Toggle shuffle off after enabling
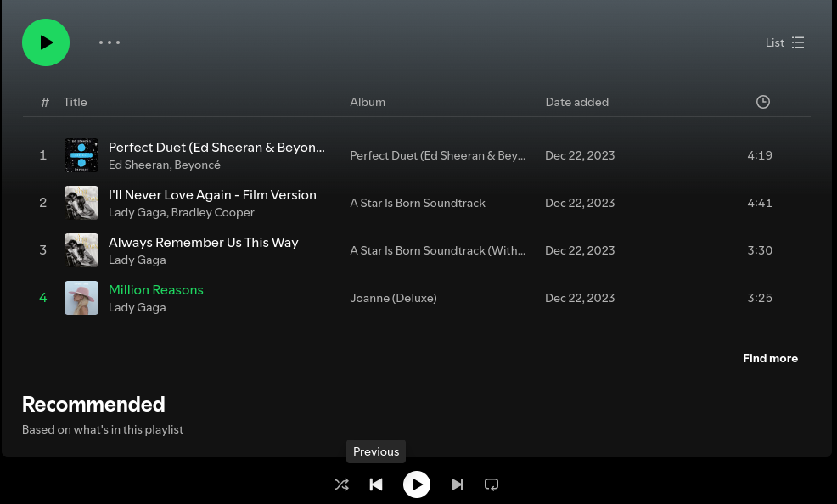 [x=342, y=484]
